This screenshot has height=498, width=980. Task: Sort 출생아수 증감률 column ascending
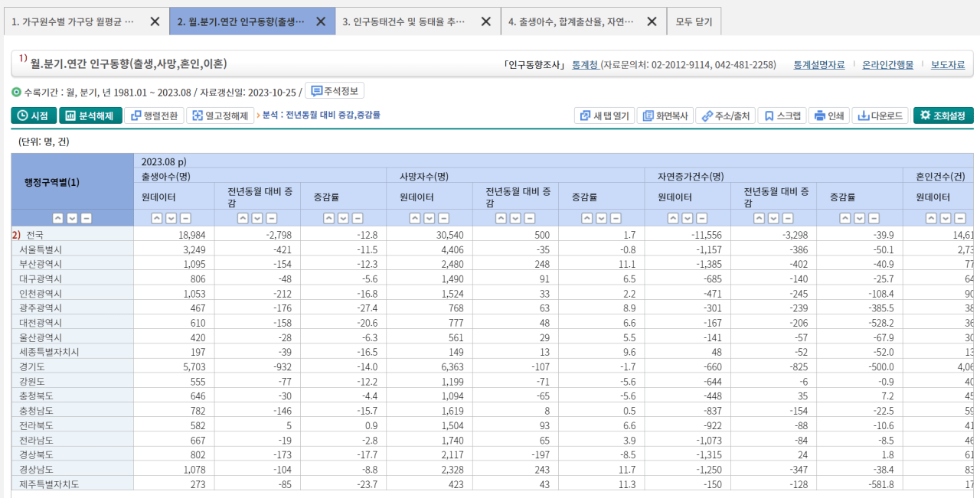coord(329,218)
